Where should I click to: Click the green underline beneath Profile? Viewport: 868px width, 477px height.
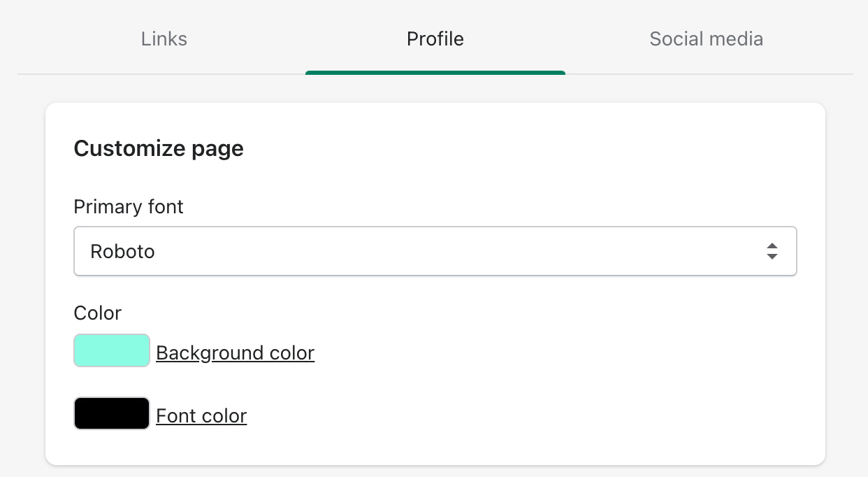(435, 72)
